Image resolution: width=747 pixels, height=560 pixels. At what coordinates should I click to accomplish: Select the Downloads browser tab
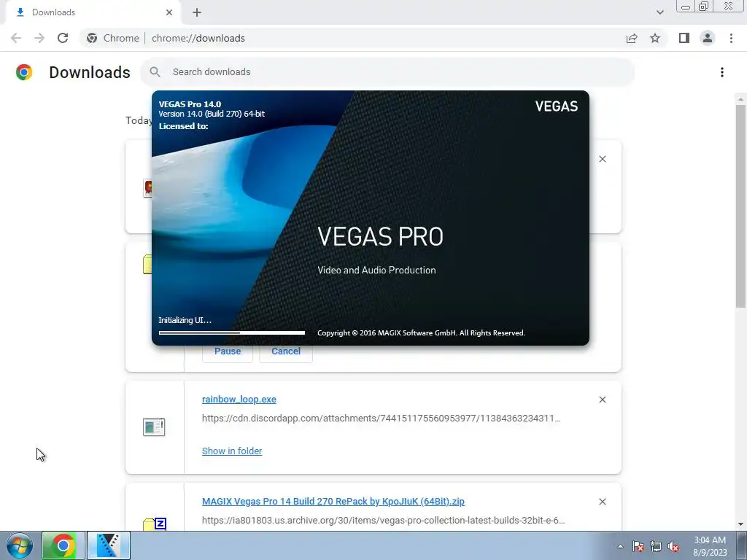pos(93,12)
